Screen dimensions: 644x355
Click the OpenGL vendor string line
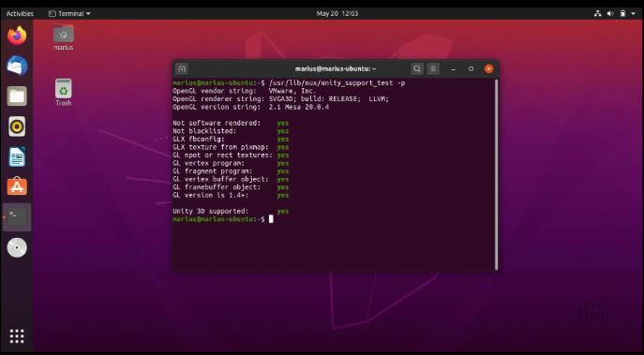tap(245, 91)
